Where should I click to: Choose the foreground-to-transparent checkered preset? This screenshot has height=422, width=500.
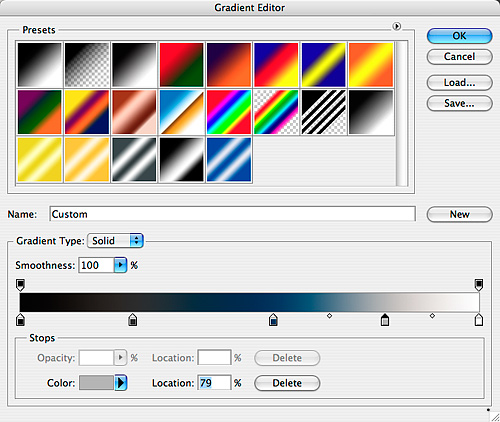click(x=87, y=65)
